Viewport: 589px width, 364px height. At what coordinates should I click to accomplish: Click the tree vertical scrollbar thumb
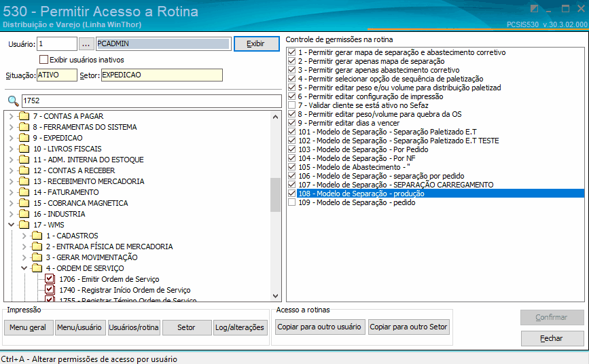click(275, 195)
